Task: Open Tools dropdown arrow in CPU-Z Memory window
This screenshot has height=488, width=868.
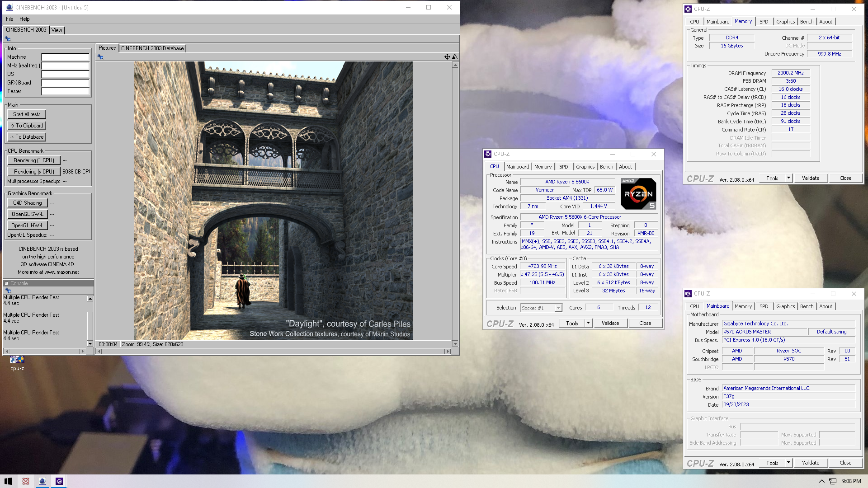Action: click(x=788, y=178)
